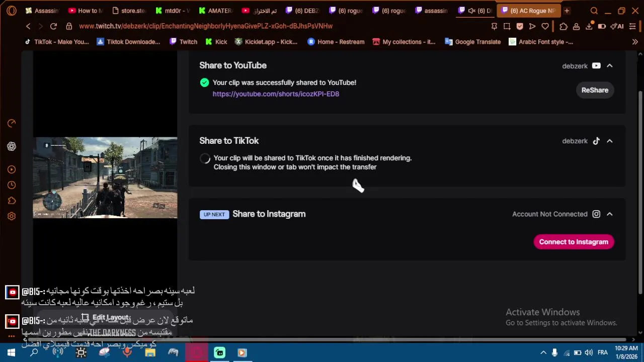Viewport: 644px width, 362px height.
Task: Open the Arabic Font style bookmark
Action: [541, 42]
